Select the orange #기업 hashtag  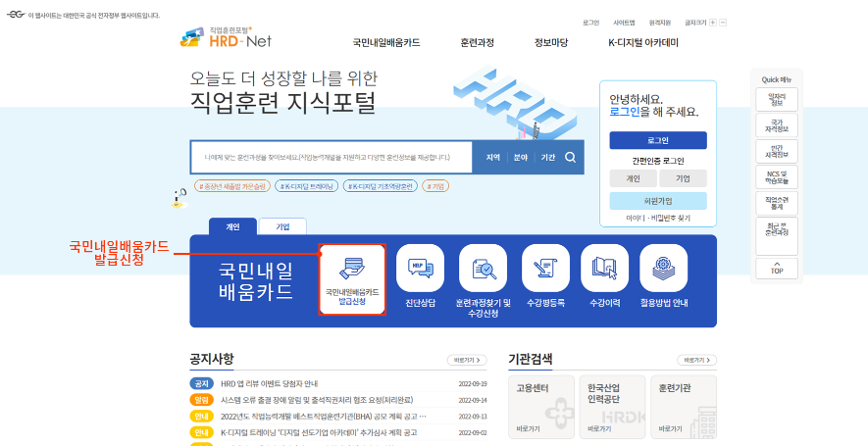click(435, 186)
